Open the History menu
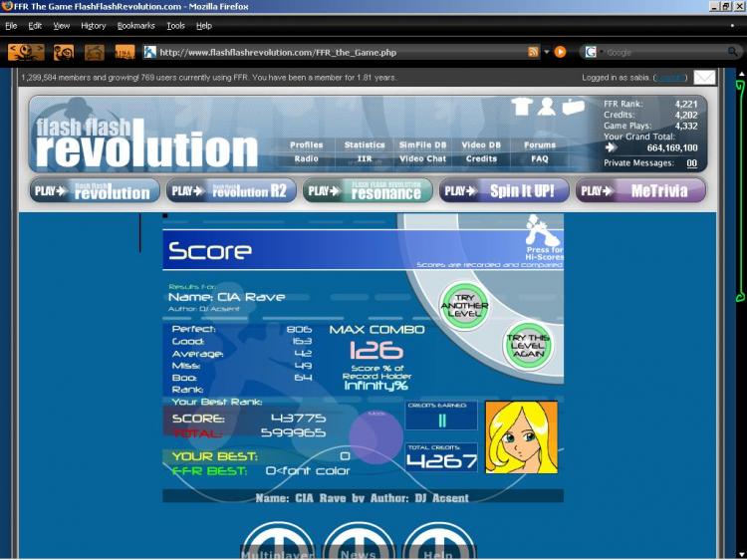The height and width of the screenshot is (560, 747). tap(93, 25)
